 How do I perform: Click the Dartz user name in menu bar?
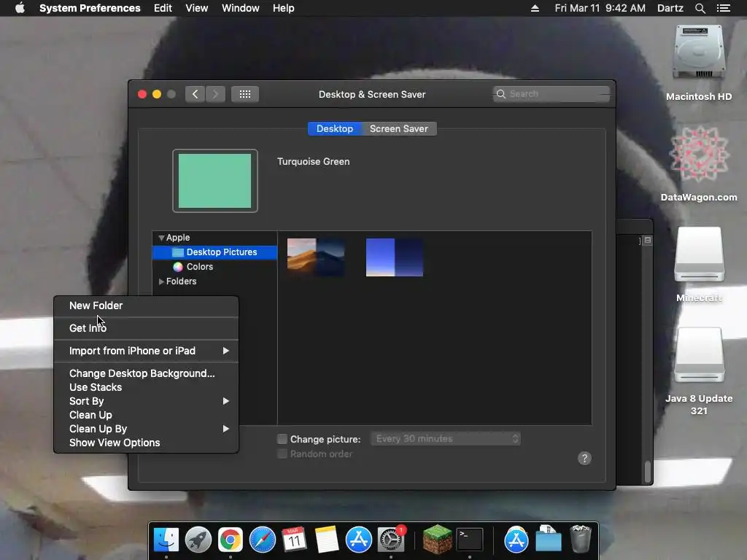[670, 8]
